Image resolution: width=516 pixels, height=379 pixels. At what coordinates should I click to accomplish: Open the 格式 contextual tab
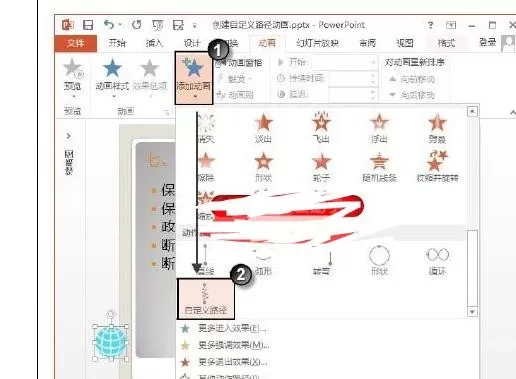click(x=446, y=43)
